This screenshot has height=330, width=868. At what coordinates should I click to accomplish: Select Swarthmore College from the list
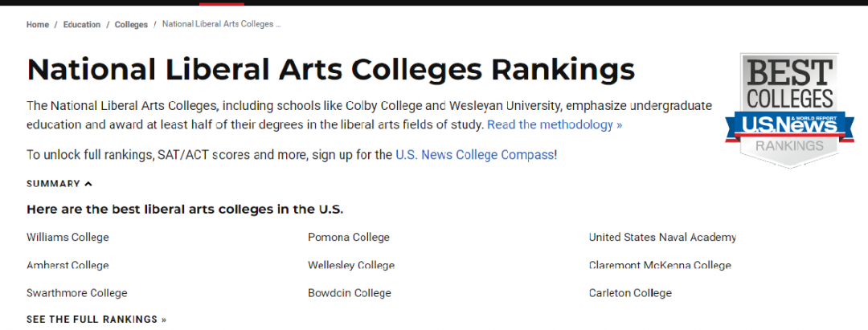pos(77,293)
